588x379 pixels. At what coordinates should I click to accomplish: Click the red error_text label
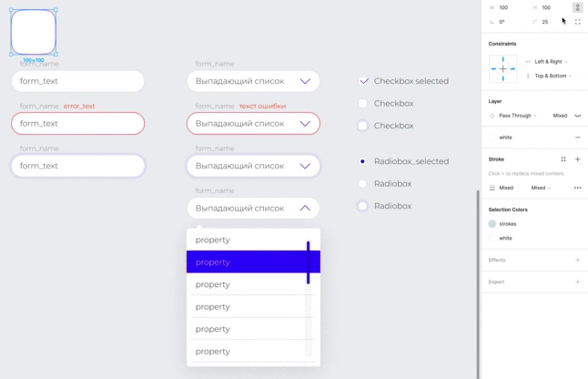coord(79,106)
